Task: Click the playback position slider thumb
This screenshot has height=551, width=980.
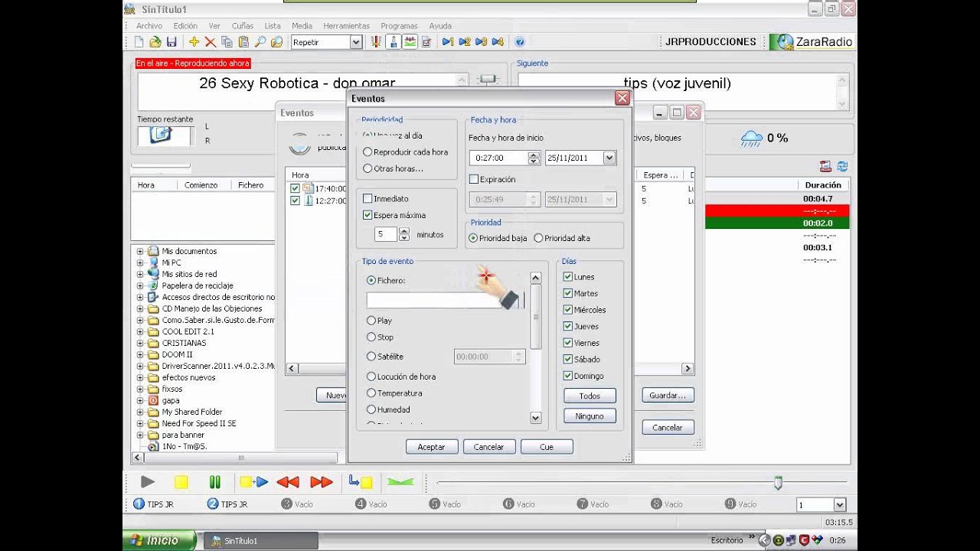Action: coord(778,483)
